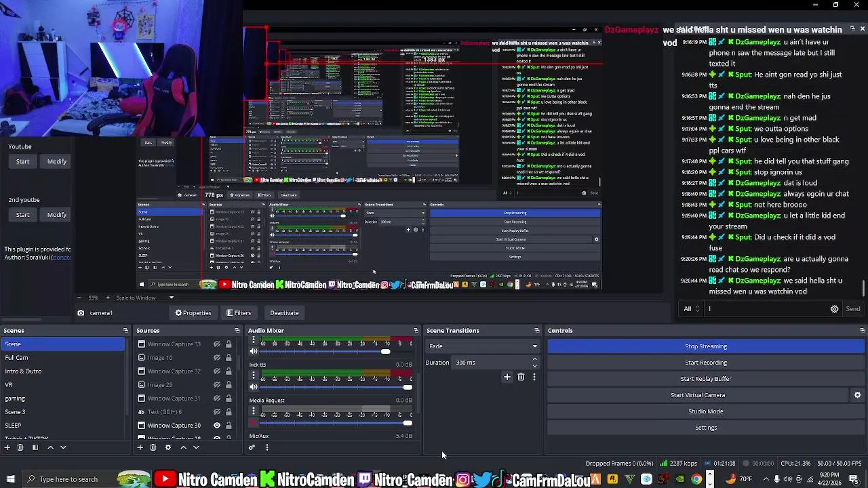Image resolution: width=868 pixels, height=488 pixels.
Task: Open Filters for camera1 source
Action: coord(239,313)
